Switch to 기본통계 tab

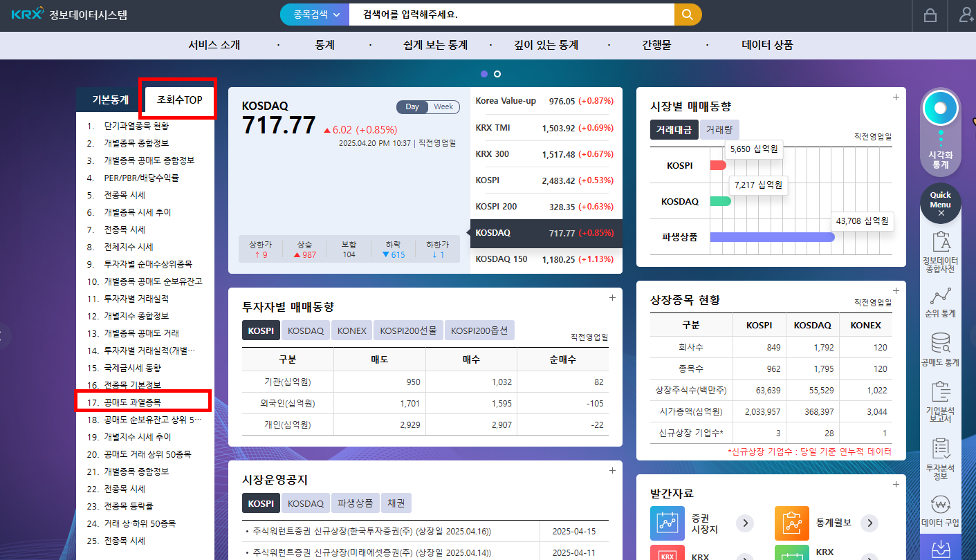tap(111, 100)
